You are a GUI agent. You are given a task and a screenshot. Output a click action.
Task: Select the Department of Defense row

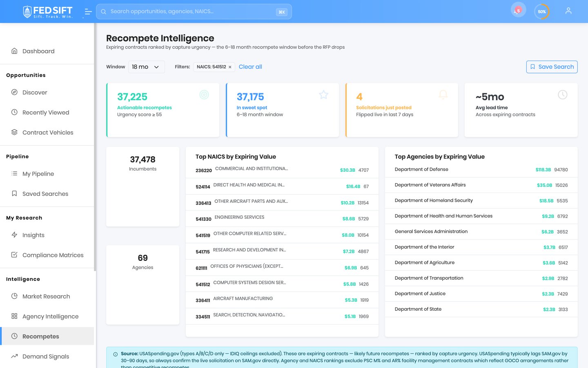point(481,170)
